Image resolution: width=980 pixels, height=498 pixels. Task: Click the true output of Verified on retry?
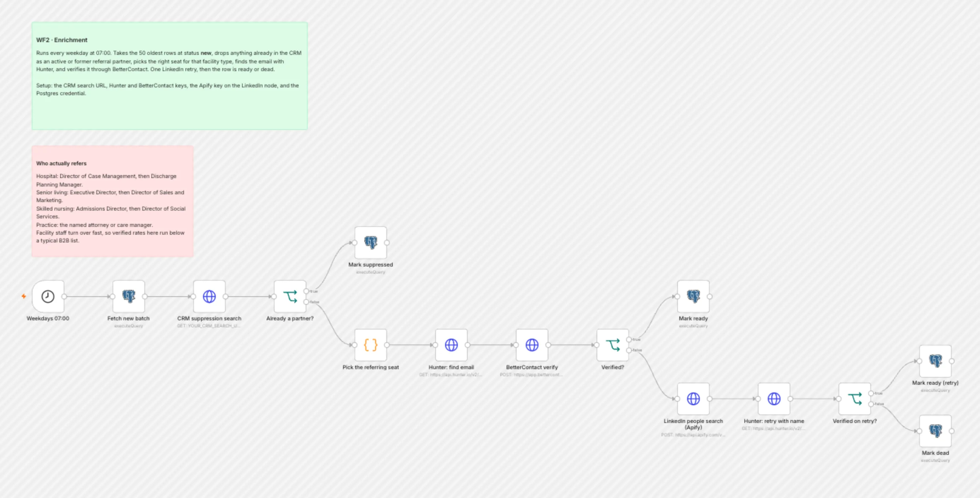[x=871, y=393]
